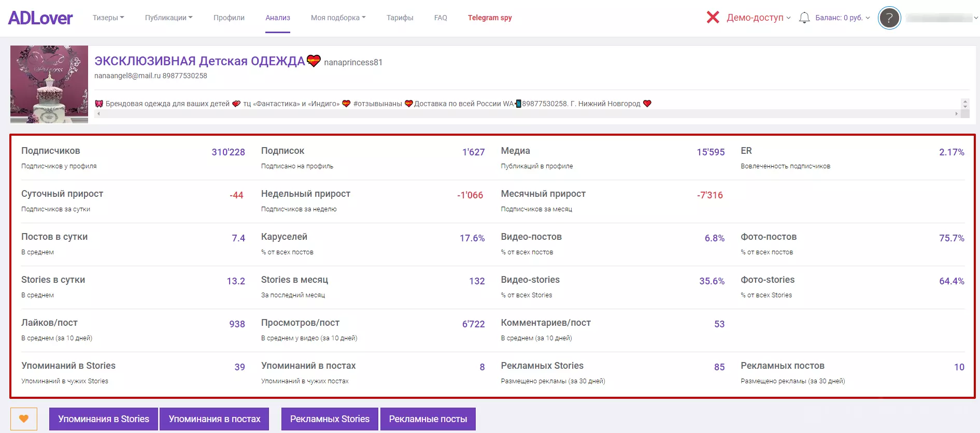Open the Telegram spy link

[x=490, y=18]
